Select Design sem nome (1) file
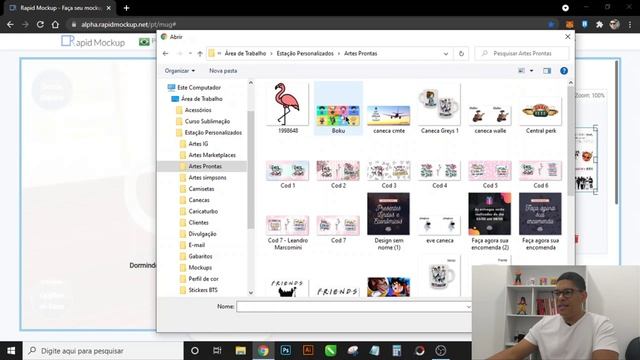 [x=389, y=222]
